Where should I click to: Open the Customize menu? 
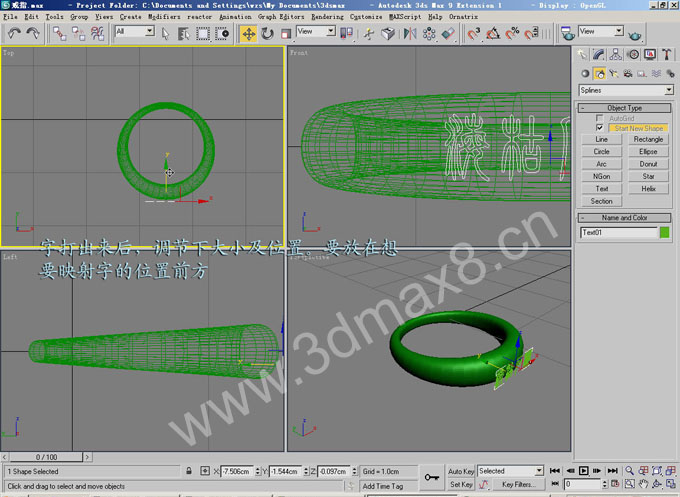[x=366, y=16]
